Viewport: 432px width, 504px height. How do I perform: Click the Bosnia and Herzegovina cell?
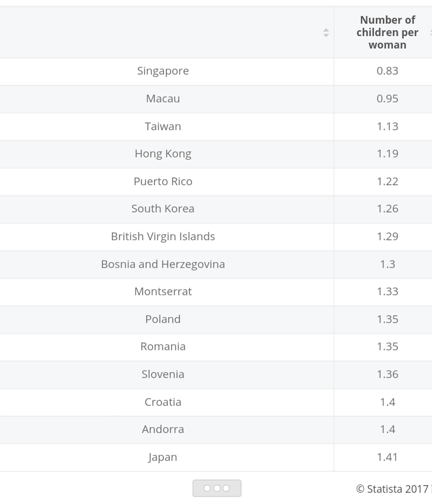163,264
